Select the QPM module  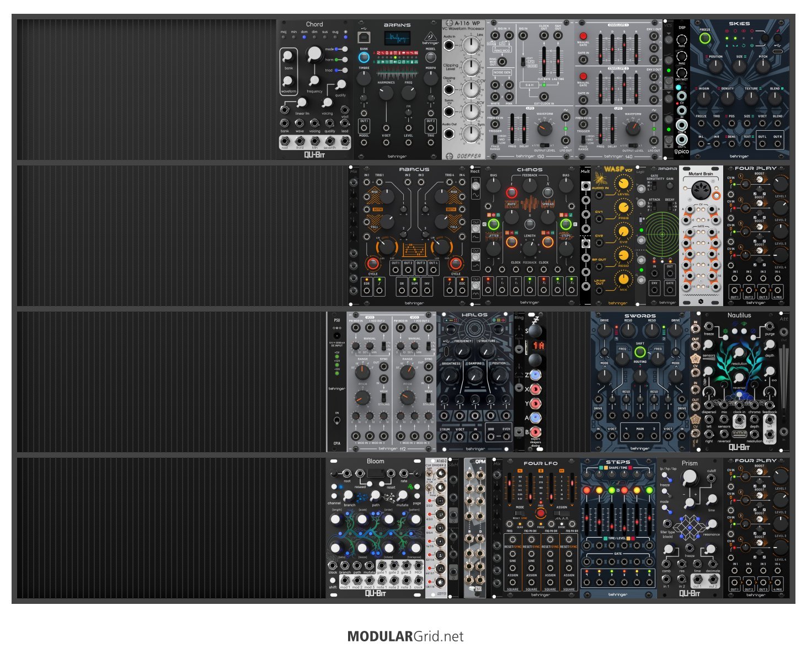coord(475,528)
